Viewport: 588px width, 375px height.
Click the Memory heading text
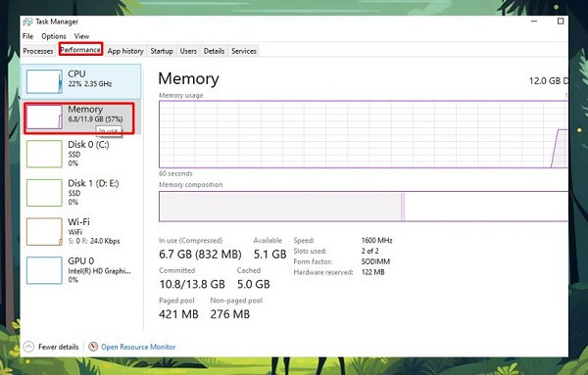(188, 78)
